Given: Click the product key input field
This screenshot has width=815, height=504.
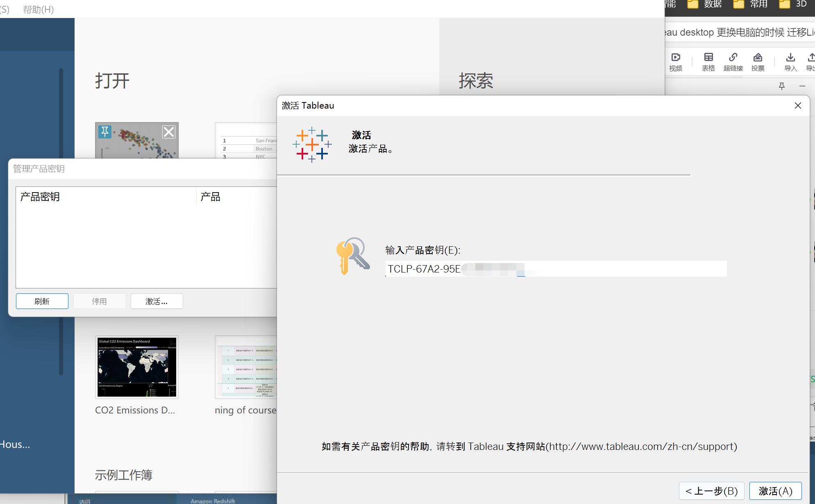Looking at the screenshot, I should (x=556, y=269).
